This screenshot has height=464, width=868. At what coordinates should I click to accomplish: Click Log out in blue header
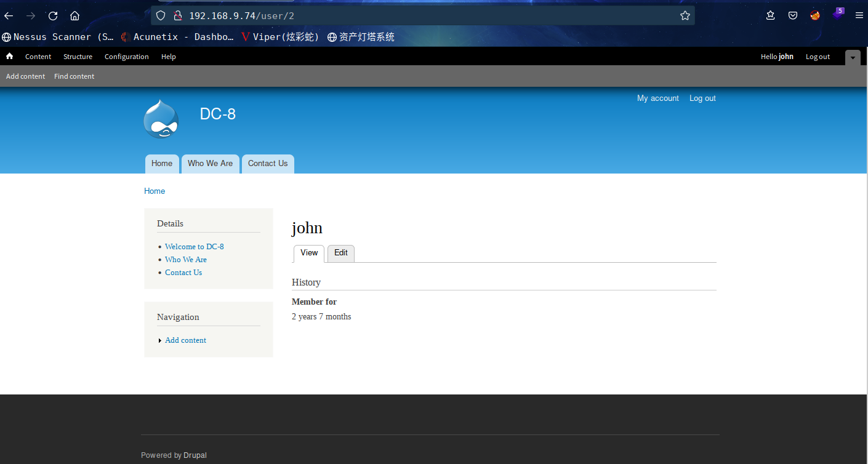(702, 98)
